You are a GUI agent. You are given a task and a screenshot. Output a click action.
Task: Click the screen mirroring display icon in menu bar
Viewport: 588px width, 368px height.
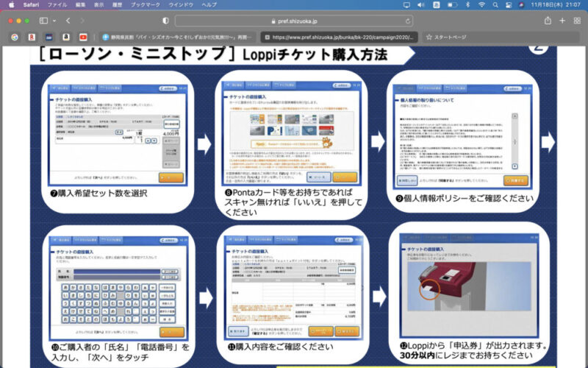pos(406,5)
